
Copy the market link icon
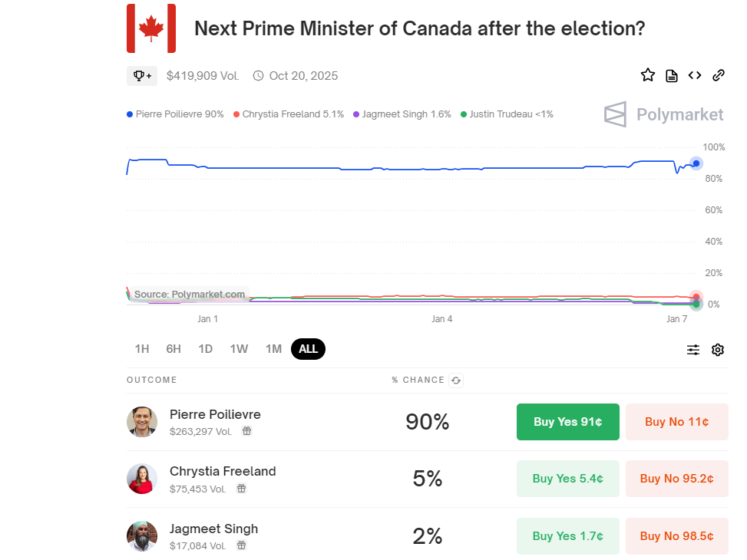(x=719, y=75)
